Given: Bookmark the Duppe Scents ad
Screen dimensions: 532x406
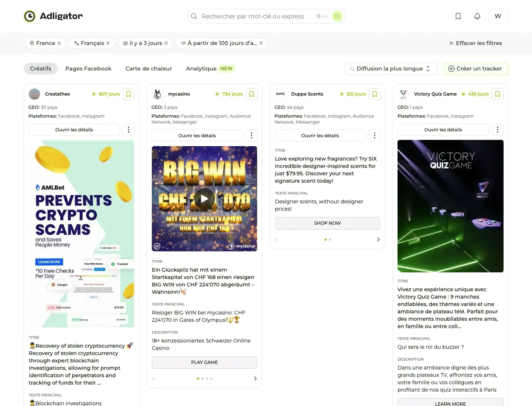Looking at the screenshot, I should click(x=375, y=94).
